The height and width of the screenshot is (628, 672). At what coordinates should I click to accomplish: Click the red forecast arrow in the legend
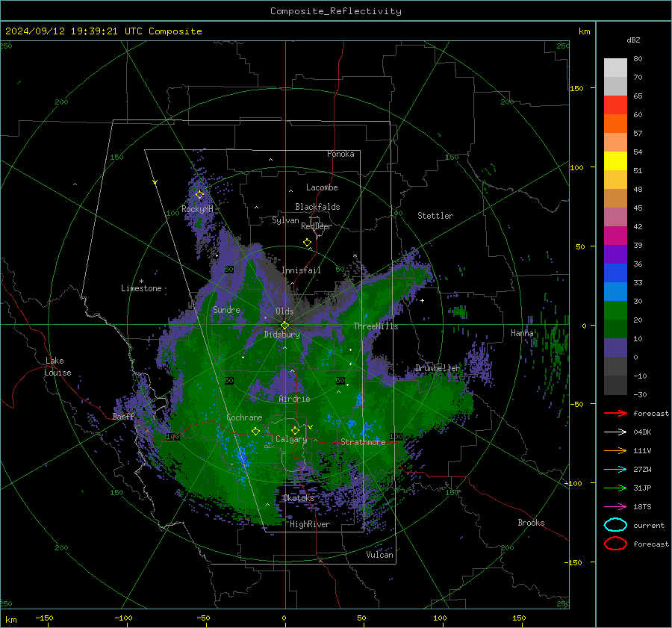(615, 413)
